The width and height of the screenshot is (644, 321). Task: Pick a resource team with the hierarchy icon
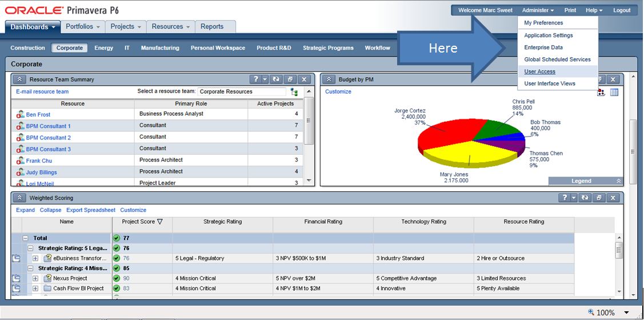click(x=294, y=92)
